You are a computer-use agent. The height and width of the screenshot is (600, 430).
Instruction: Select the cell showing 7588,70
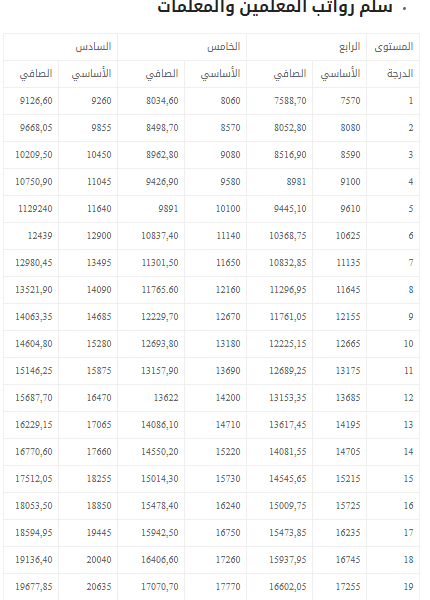[280, 101]
